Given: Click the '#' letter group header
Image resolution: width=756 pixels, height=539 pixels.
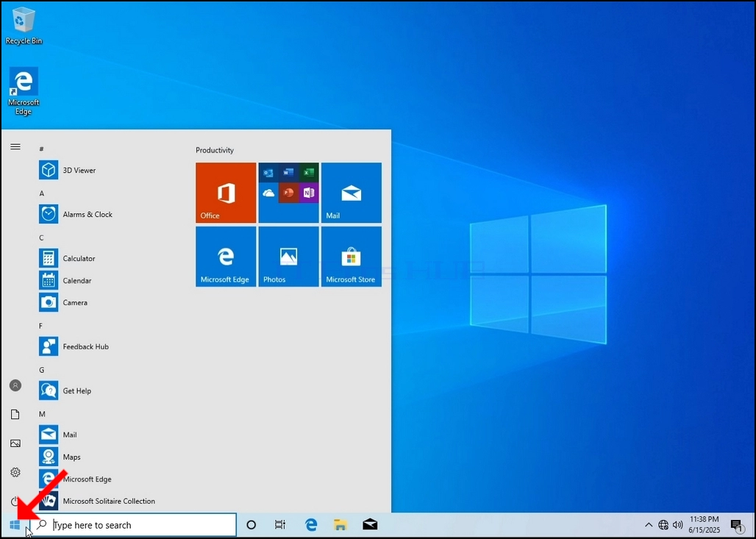Looking at the screenshot, I should point(41,149).
